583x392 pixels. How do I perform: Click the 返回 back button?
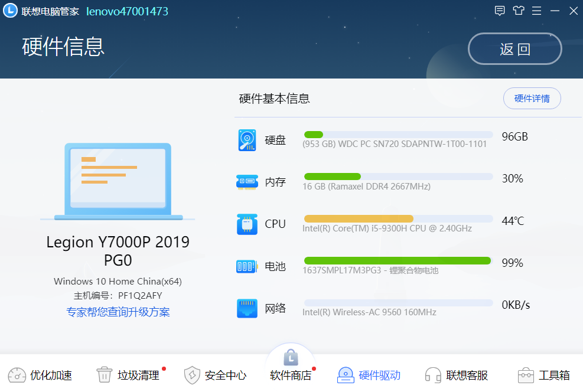pyautogui.click(x=515, y=48)
